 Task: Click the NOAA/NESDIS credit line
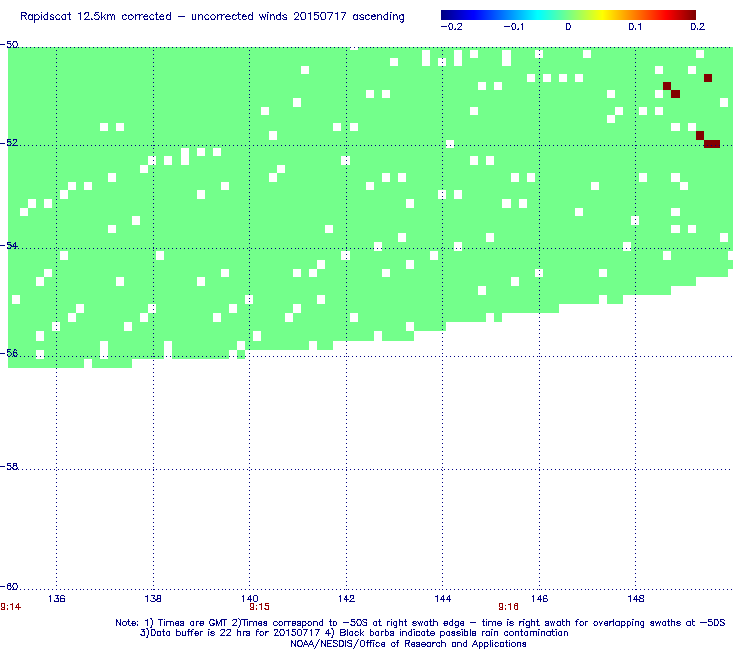pyautogui.click(x=408, y=644)
